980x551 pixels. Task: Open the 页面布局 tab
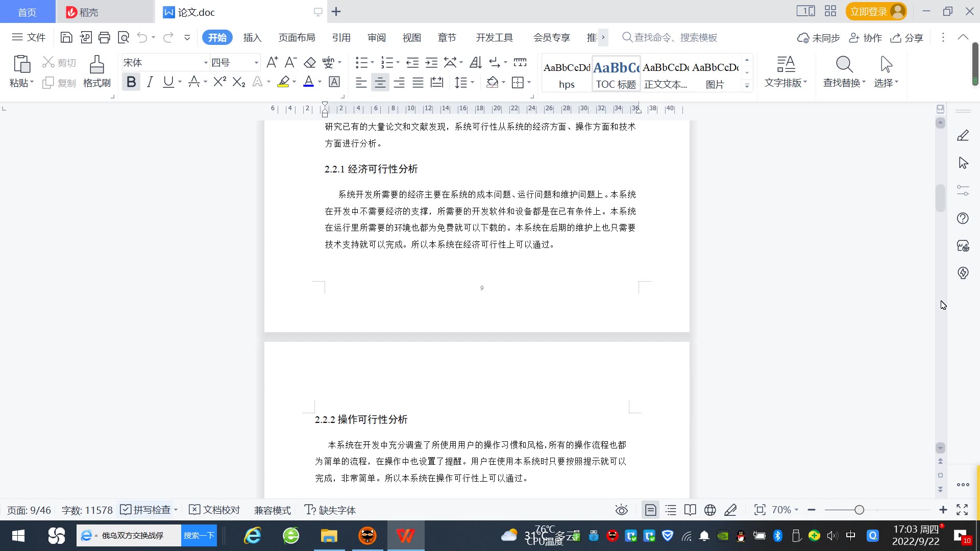click(x=297, y=37)
